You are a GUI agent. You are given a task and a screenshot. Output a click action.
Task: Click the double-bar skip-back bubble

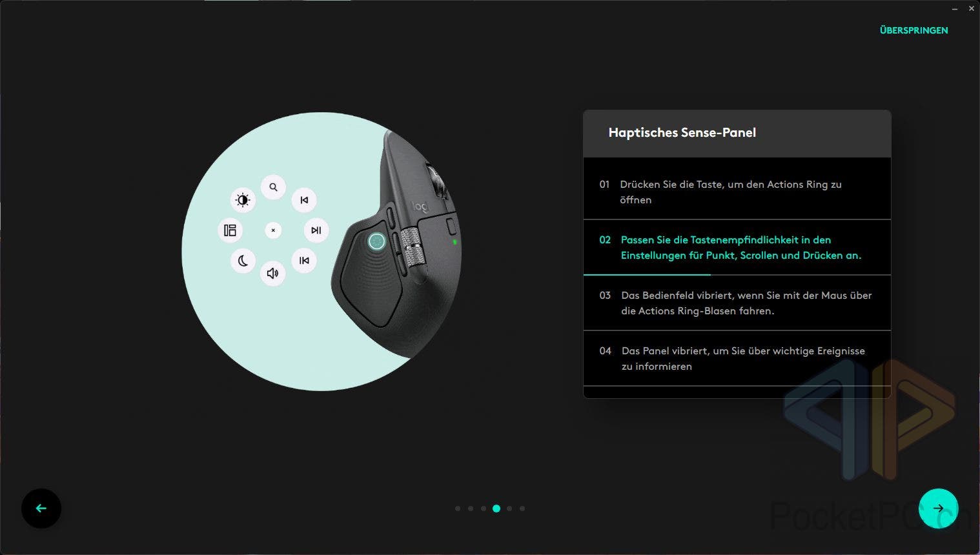point(304,261)
